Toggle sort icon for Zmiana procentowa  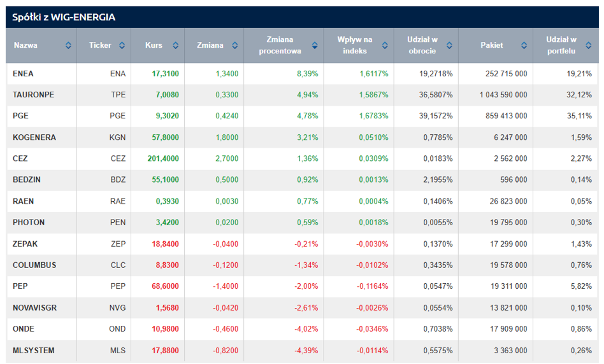tap(315, 46)
